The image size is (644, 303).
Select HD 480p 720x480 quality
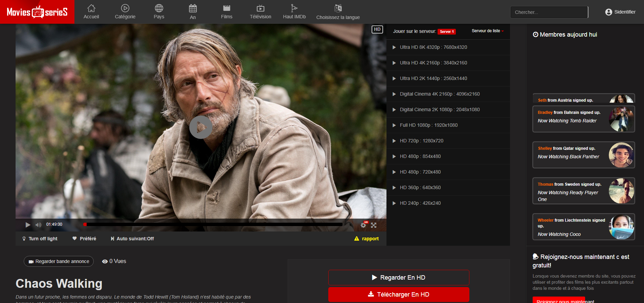coord(448,172)
